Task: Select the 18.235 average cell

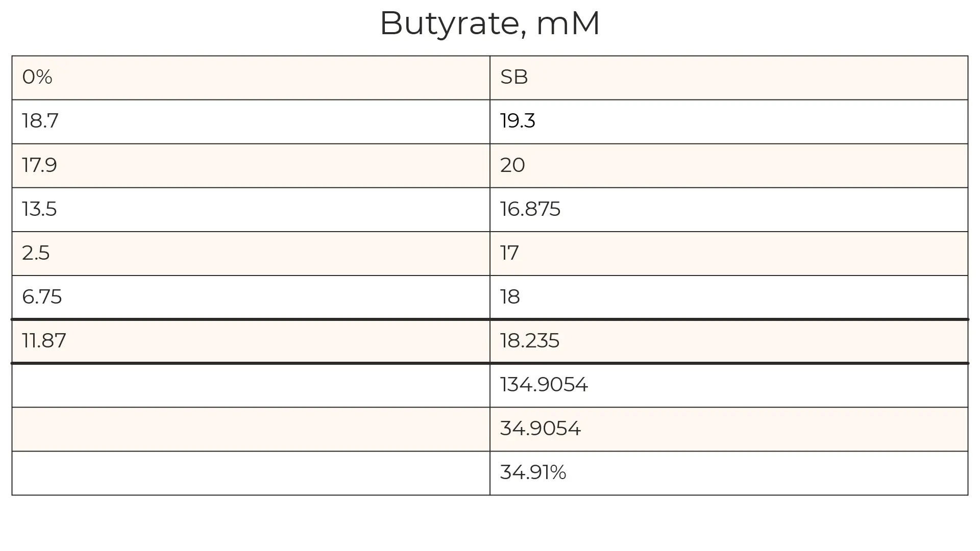Action: [x=728, y=341]
